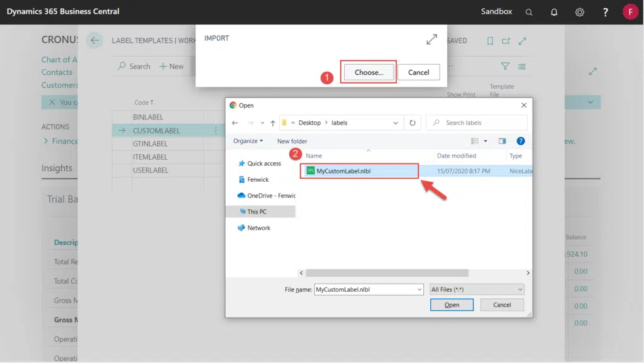
Task: Toggle the filter pane icon
Action: coord(505,66)
